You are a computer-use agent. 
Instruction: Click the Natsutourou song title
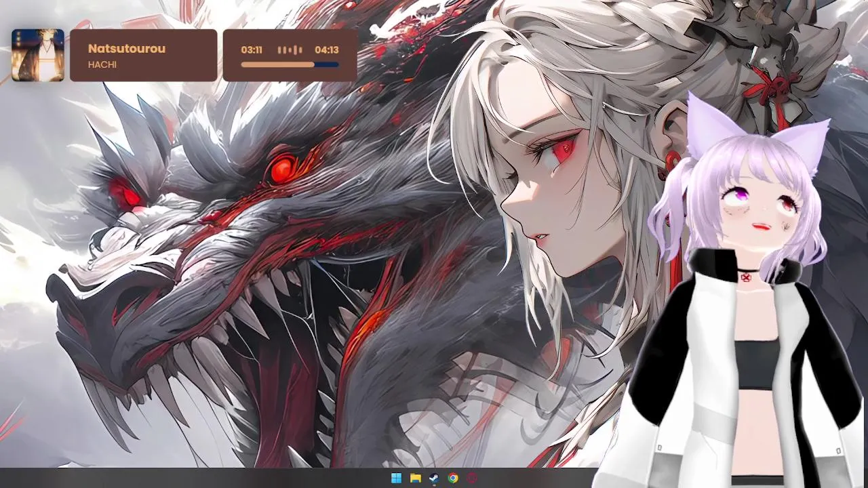coord(127,49)
